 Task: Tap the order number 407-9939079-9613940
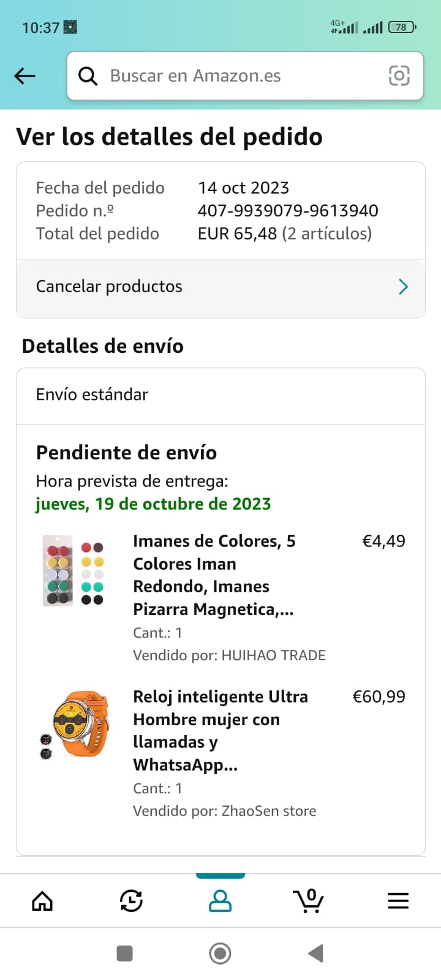(x=288, y=211)
